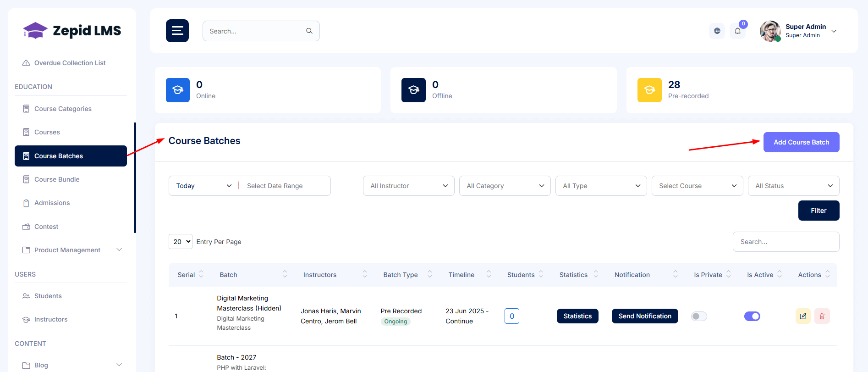
Task: Open the Select Course dropdown
Action: click(698, 186)
